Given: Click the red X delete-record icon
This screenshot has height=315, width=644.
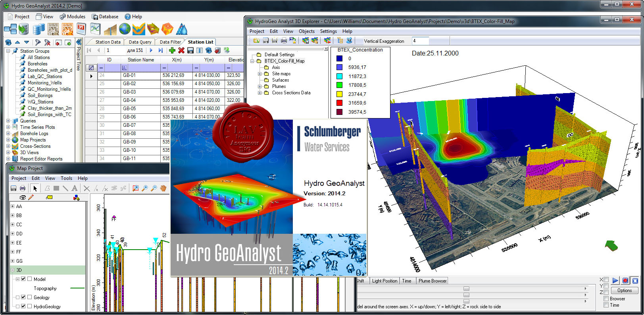Looking at the screenshot, I should (181, 50).
